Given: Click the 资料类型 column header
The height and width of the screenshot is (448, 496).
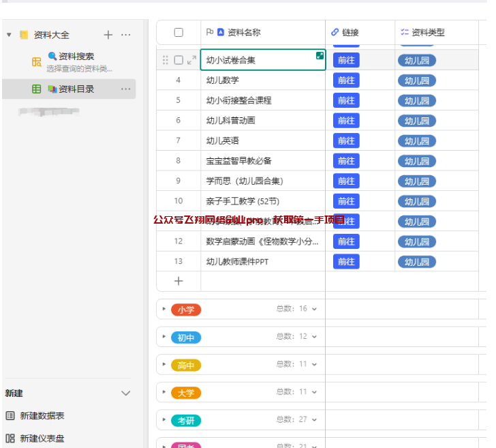Looking at the screenshot, I should point(428,32).
